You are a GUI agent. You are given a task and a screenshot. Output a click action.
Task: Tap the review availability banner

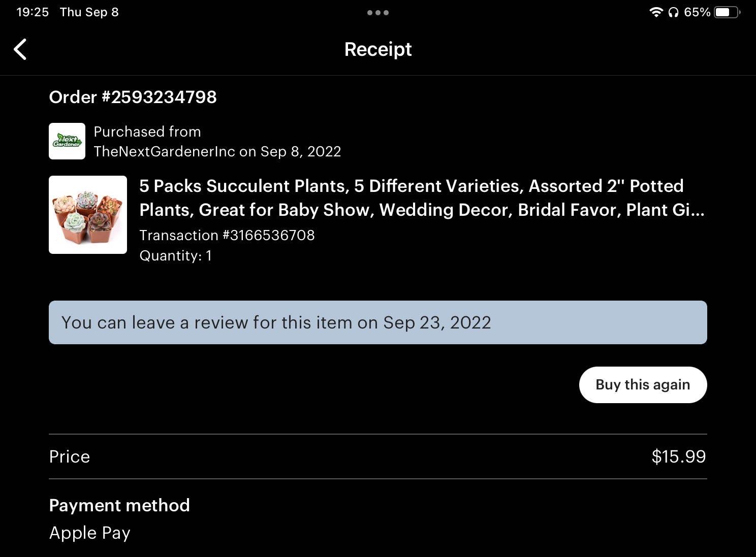(377, 322)
